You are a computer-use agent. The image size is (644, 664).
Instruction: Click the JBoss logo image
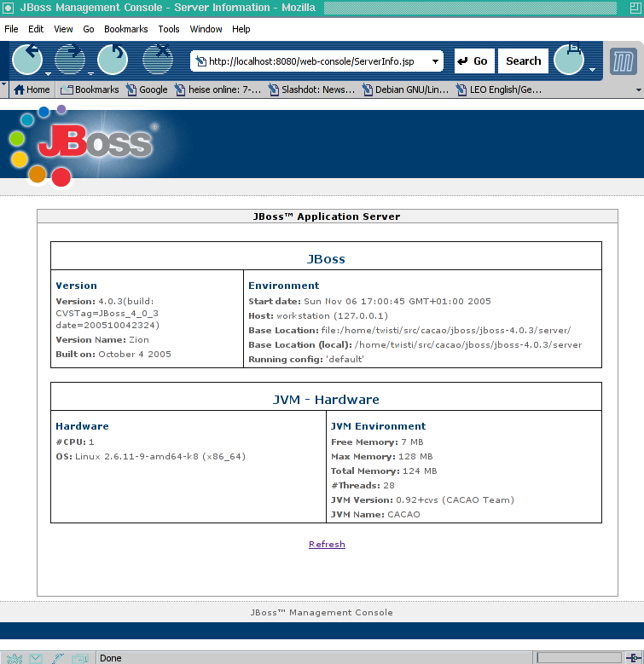tap(84, 146)
